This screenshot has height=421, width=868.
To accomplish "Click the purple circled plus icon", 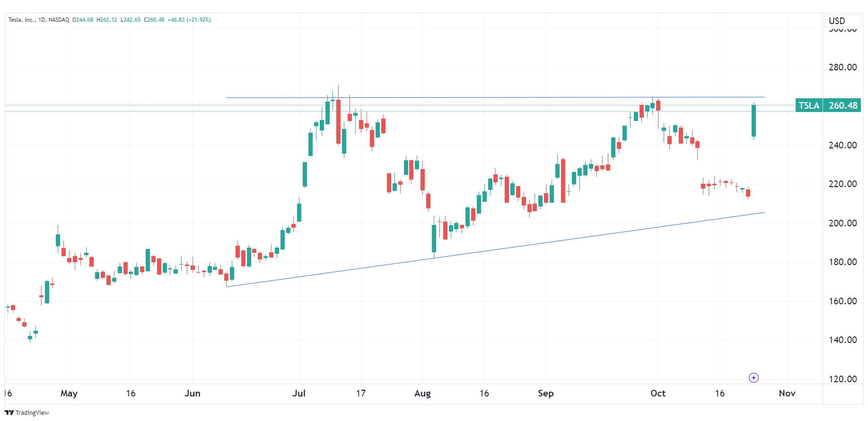I will [x=754, y=378].
